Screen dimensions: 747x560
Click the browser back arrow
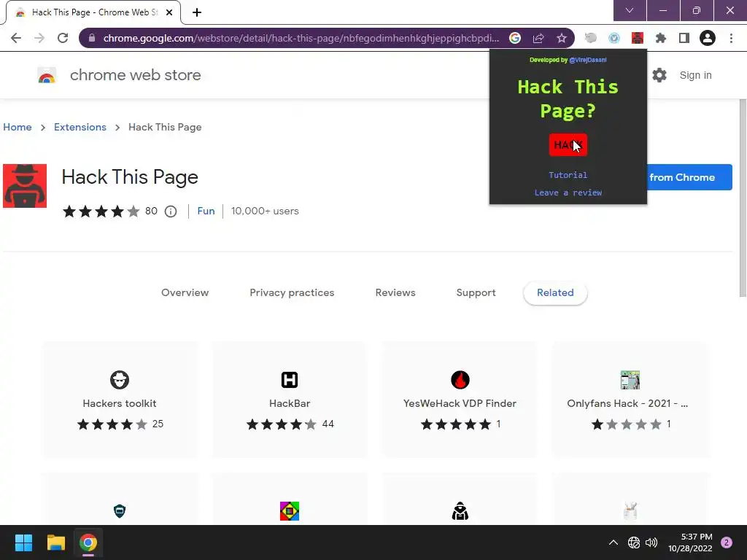tap(16, 38)
